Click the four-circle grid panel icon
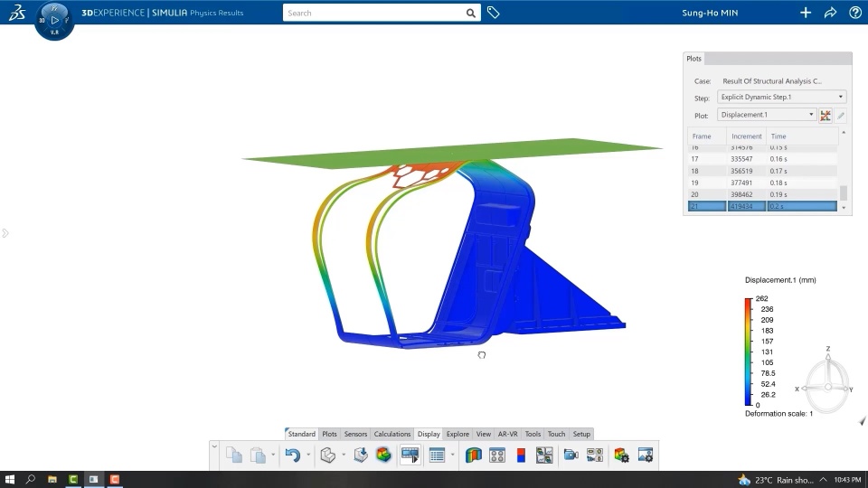Image resolution: width=868 pixels, height=488 pixels. point(497,455)
